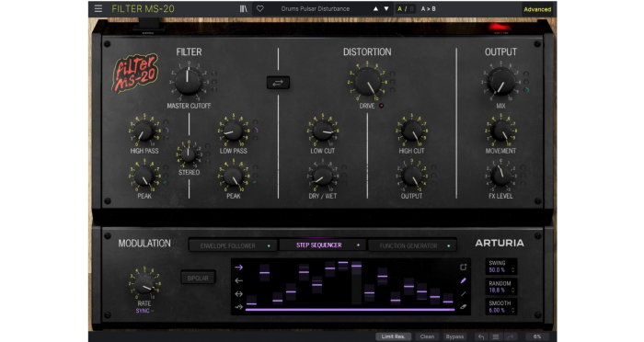Click the Drive knob
This screenshot has height=342, width=644.
click(x=367, y=81)
